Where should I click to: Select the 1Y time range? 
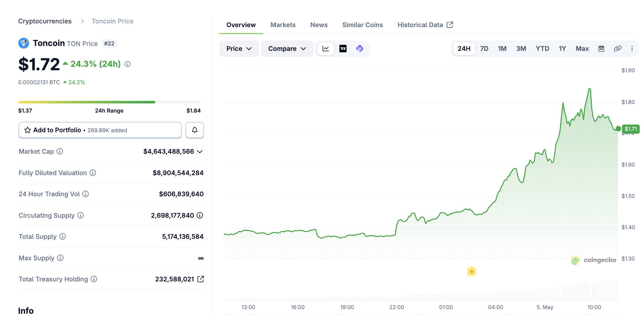click(562, 49)
